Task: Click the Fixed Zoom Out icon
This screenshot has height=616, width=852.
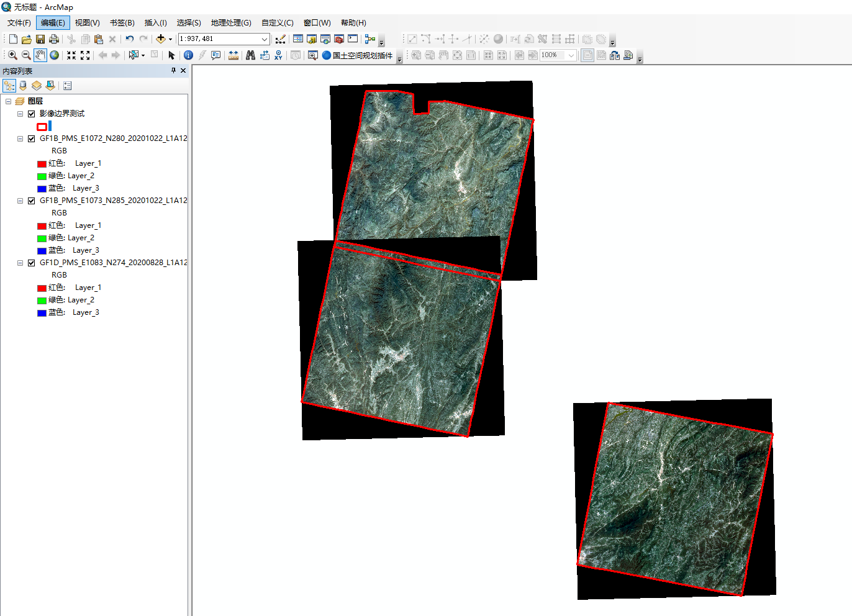Action: click(85, 55)
